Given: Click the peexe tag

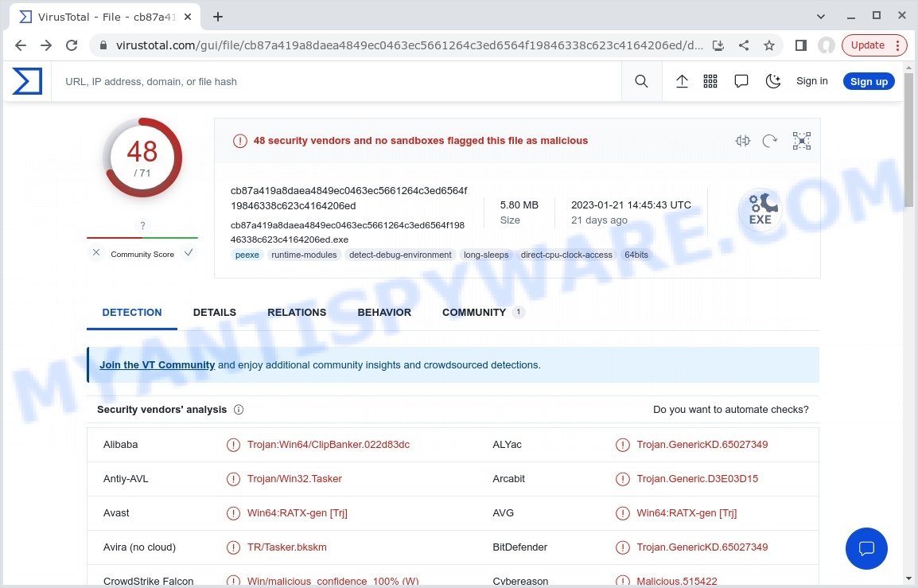Looking at the screenshot, I should pos(247,255).
